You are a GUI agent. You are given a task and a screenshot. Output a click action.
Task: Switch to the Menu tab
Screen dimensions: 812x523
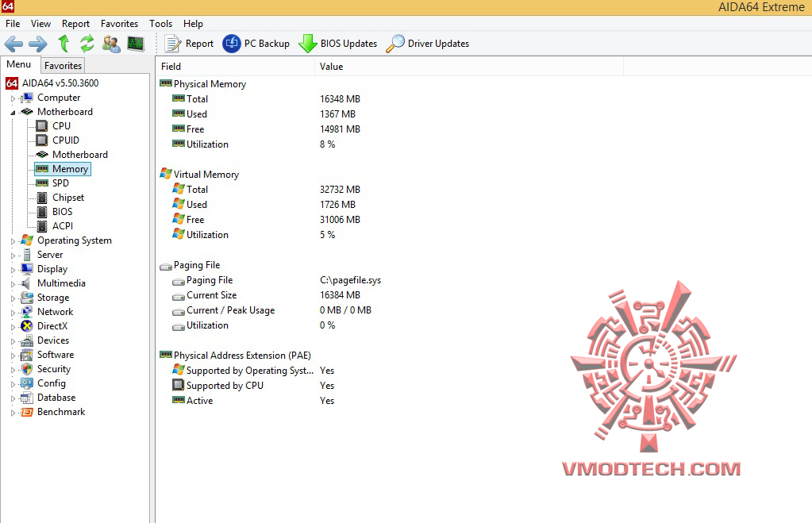(19, 64)
